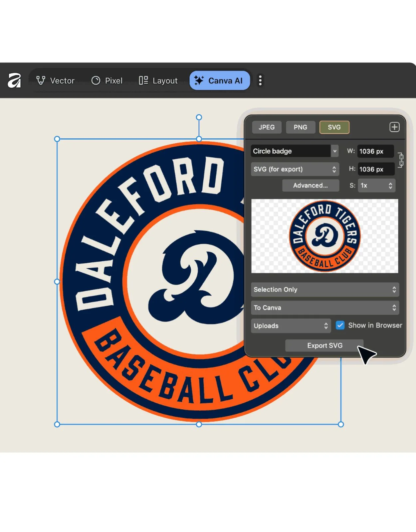
Task: Click the export preview thumbnail of badge
Action: [x=324, y=236]
